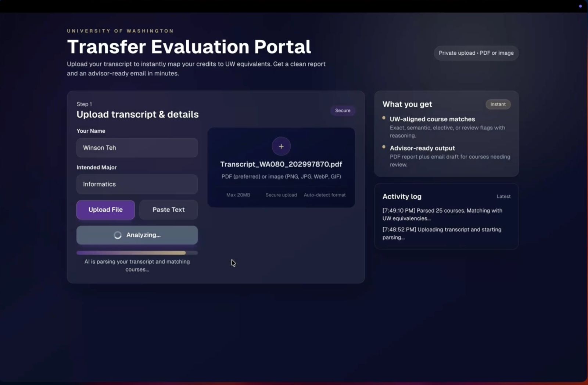
Task: Switch to the Paste Text tab
Action: point(169,210)
